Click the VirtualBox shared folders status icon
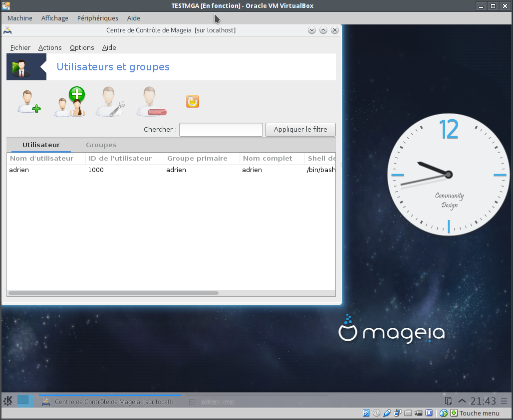This screenshot has height=420, width=513. [x=408, y=413]
